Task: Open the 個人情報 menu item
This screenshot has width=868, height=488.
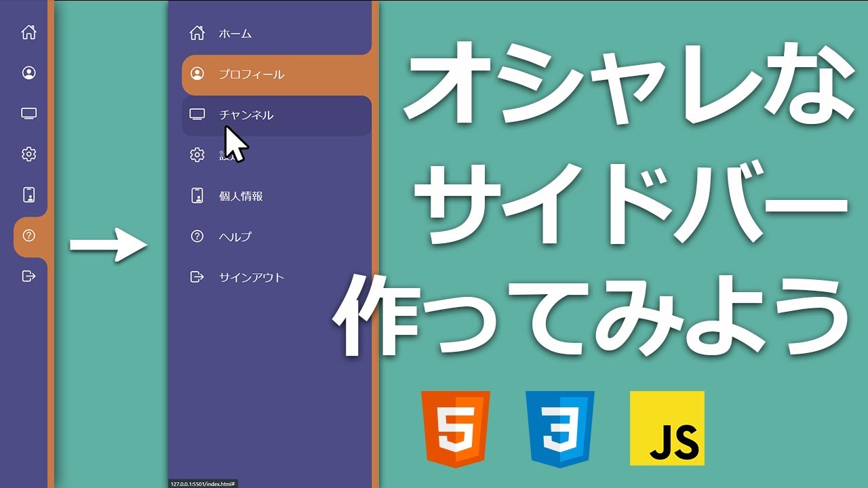Action: [241, 197]
